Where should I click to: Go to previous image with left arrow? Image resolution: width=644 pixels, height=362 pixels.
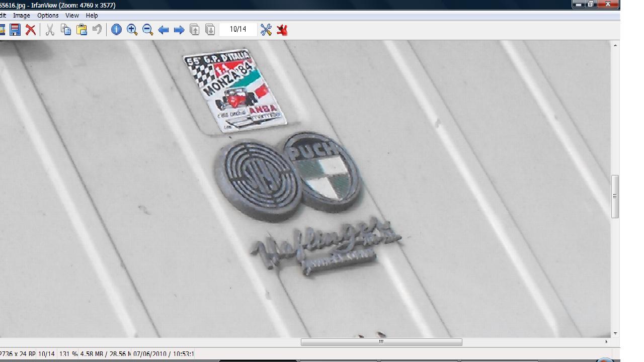tap(163, 30)
